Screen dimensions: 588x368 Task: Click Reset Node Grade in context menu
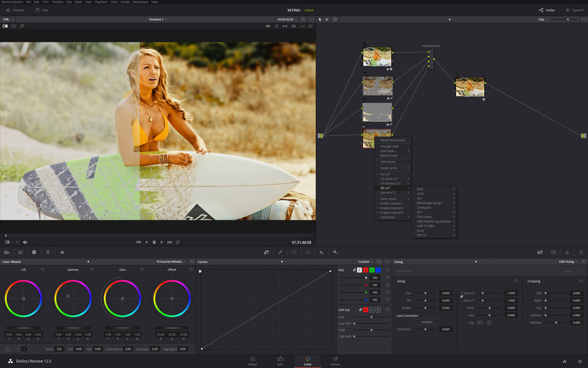tap(393, 140)
